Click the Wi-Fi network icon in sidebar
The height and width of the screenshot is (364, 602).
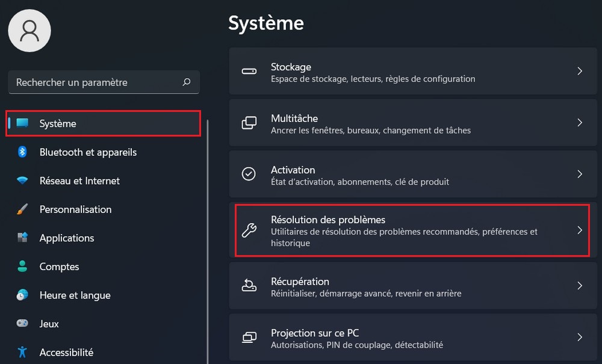(22, 180)
